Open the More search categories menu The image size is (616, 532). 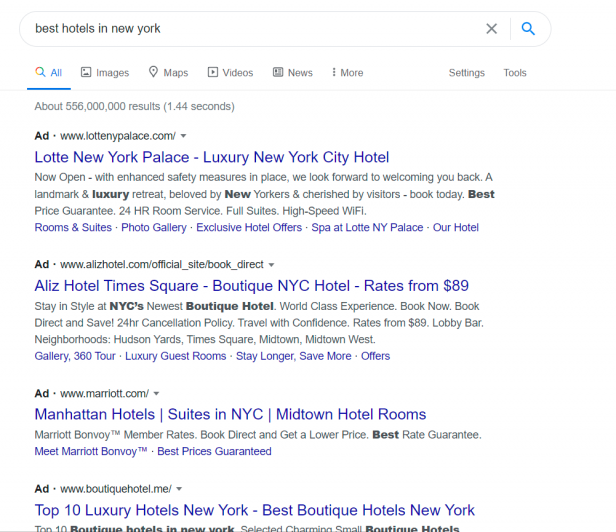click(x=347, y=73)
